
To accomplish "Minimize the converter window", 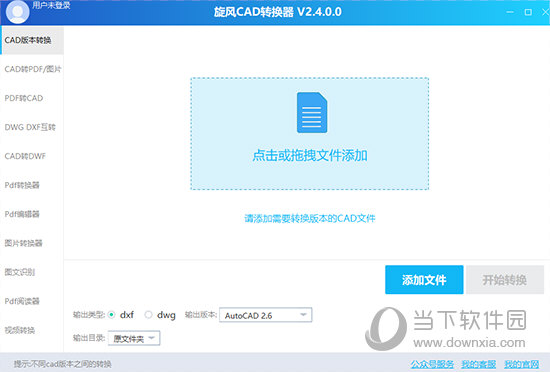I will click(510, 12).
